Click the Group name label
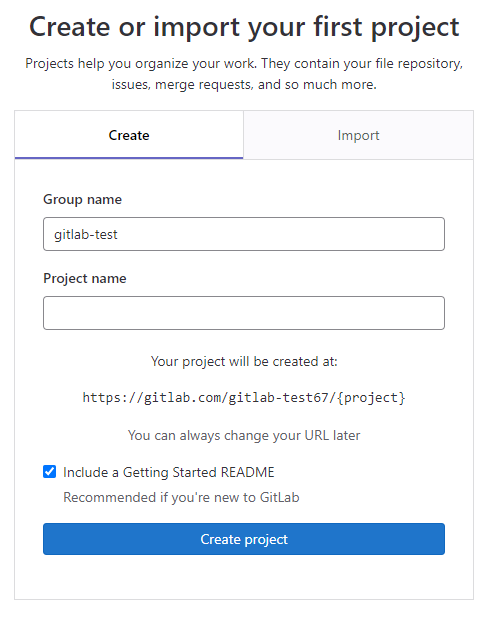Viewport: 493px width, 617px height. [x=83, y=200]
